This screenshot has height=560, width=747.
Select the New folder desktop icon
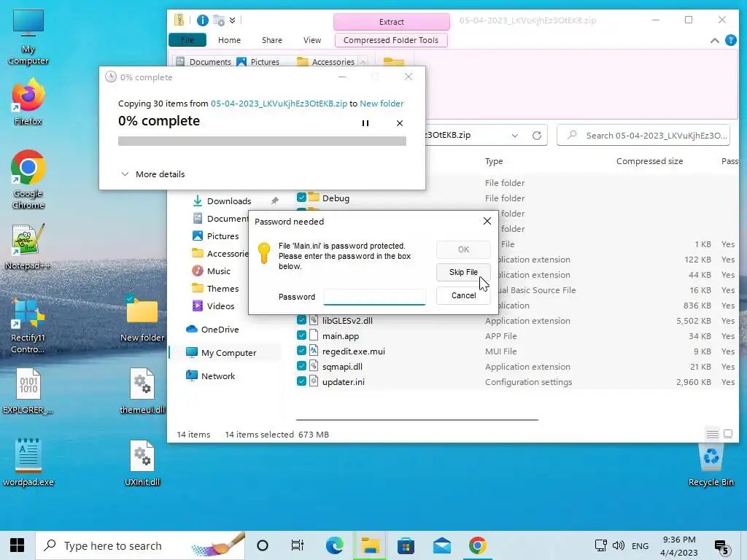[x=142, y=319]
